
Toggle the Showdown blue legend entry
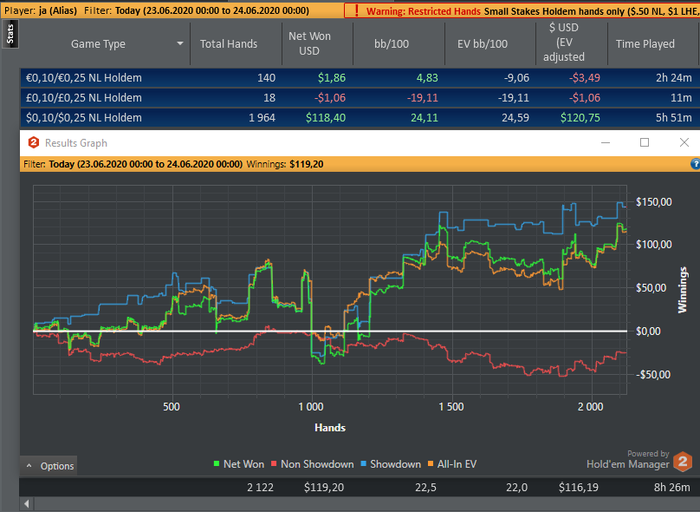(x=391, y=464)
